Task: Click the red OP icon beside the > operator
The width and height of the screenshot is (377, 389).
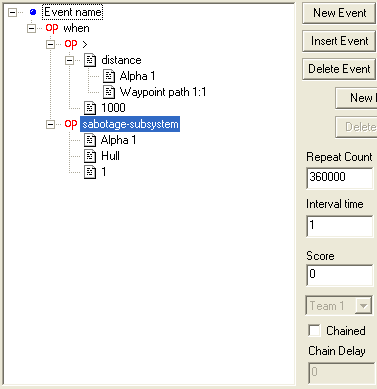Action: [x=71, y=44]
